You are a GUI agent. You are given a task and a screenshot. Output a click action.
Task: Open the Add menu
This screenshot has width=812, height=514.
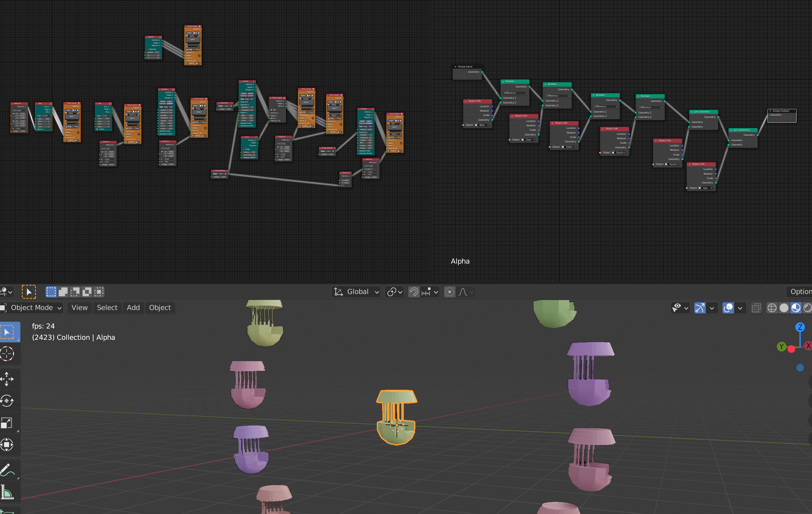tap(133, 308)
